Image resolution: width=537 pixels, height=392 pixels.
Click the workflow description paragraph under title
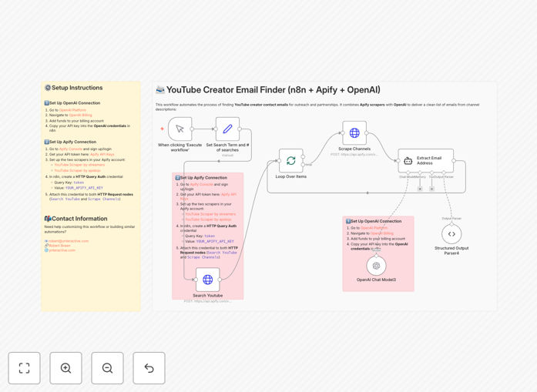coord(317,107)
